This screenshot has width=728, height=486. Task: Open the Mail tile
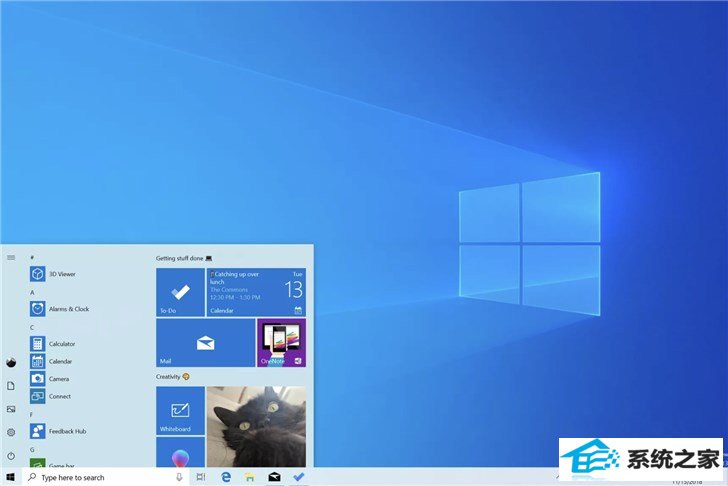coord(206,343)
